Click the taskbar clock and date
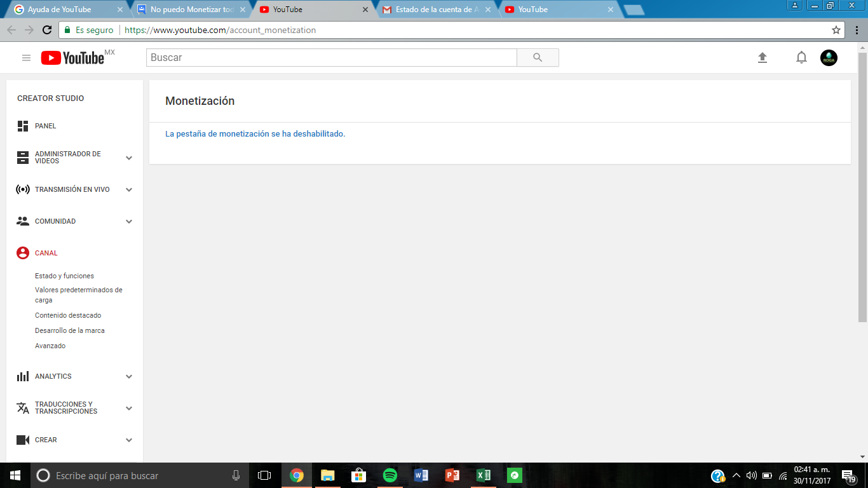Screen dimensions: 868x488 (x=812, y=475)
